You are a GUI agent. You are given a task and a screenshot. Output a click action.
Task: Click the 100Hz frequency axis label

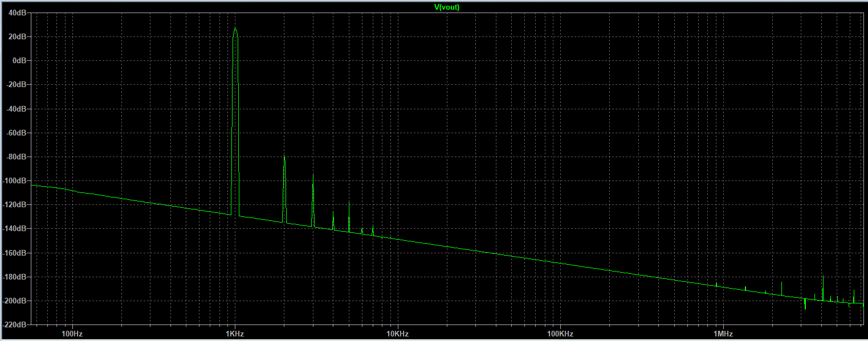point(72,333)
